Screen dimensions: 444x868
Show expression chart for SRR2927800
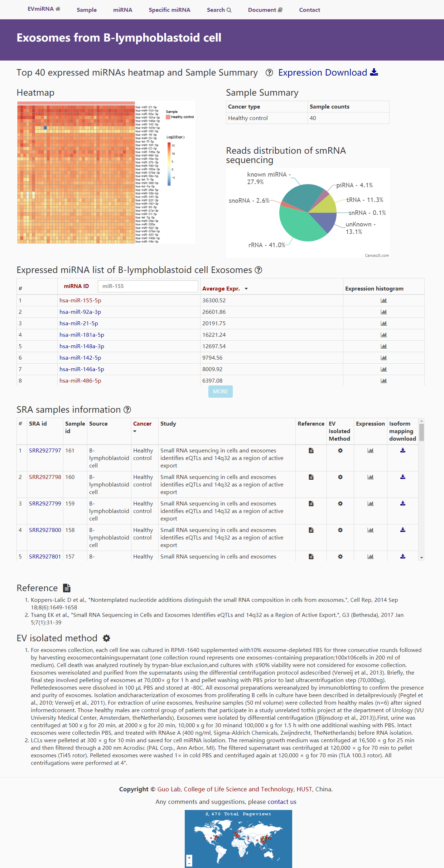click(x=371, y=530)
